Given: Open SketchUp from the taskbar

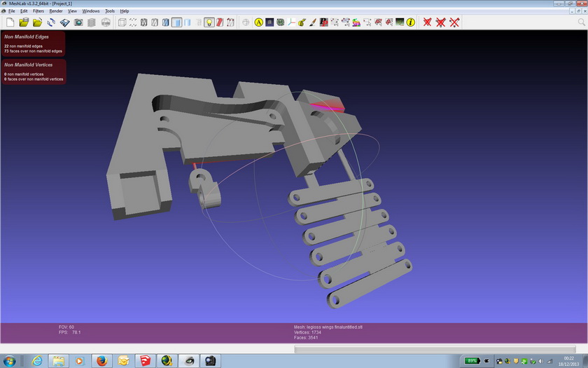Looking at the screenshot, I should pyautogui.click(x=145, y=361).
